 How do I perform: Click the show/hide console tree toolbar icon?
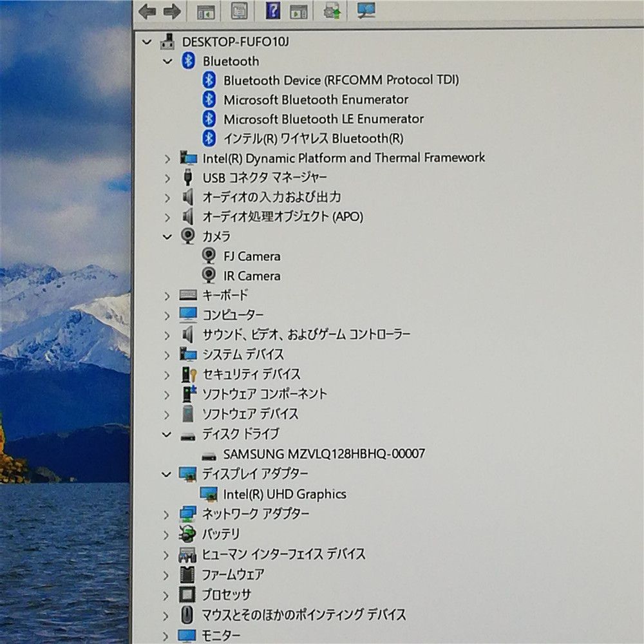click(206, 12)
